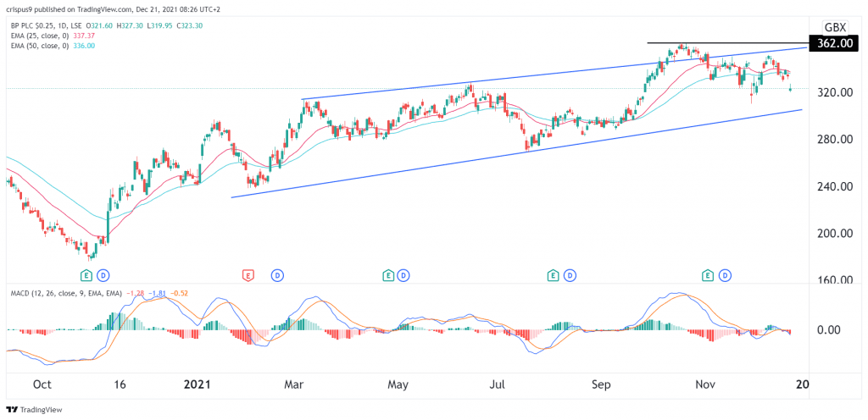Open dividend marker above the May label

point(403,274)
